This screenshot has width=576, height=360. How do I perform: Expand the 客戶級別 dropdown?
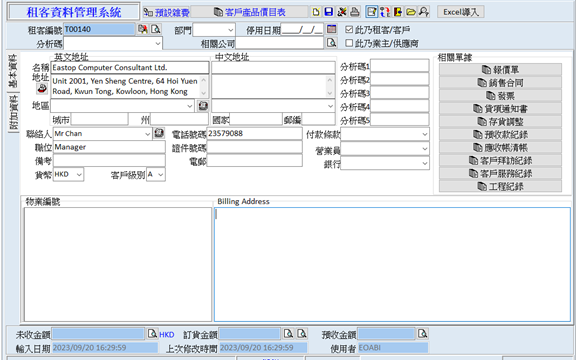pos(161,174)
